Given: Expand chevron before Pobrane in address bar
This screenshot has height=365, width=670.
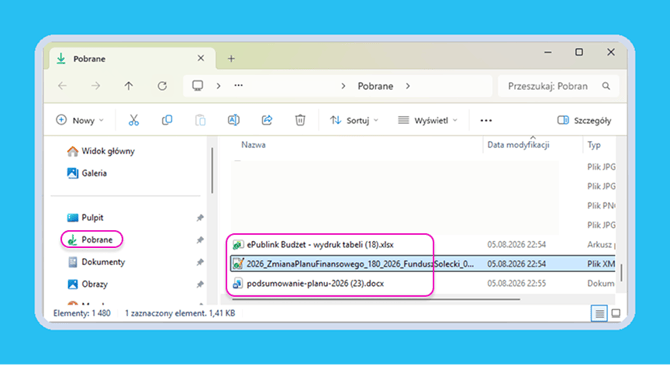Looking at the screenshot, I should 343,86.
